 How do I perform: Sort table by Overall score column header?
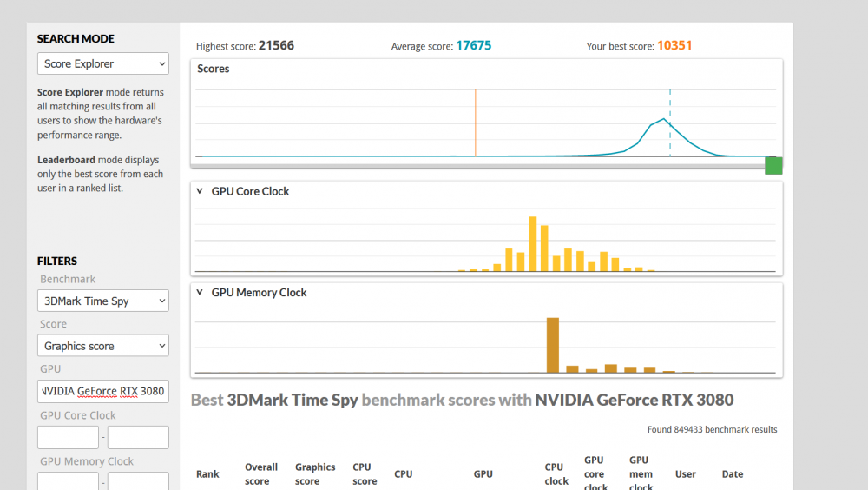[260, 473]
